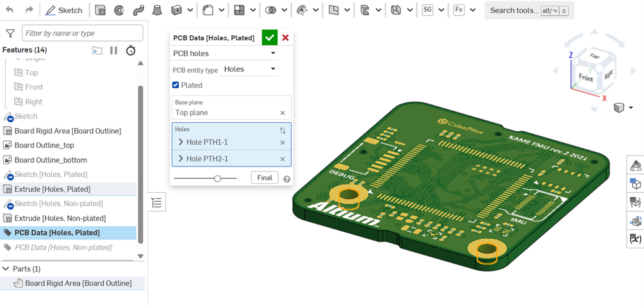Open dropdown next to pattern tool
Image resolution: width=644 pixels, height=306 pixels.
252,10
